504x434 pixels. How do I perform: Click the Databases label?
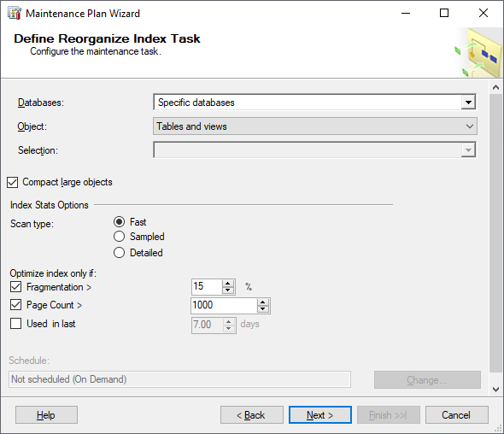pyautogui.click(x=41, y=103)
